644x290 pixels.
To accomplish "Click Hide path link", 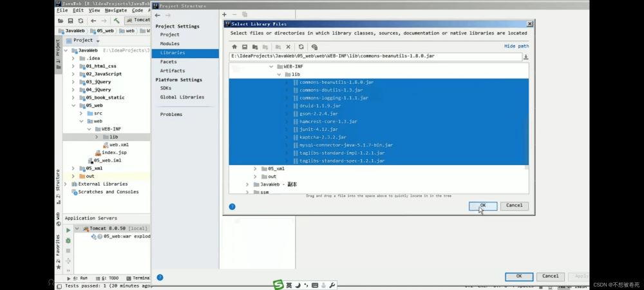I will [x=516, y=46].
